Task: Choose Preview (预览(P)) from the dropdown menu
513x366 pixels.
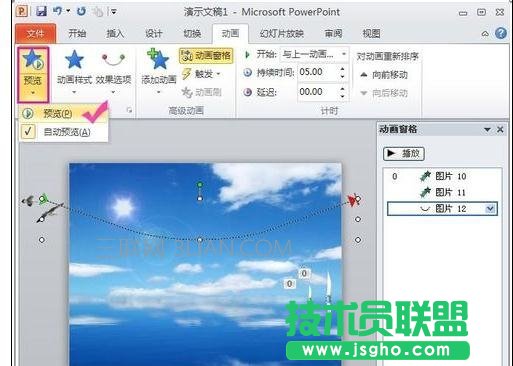Action: click(63, 114)
